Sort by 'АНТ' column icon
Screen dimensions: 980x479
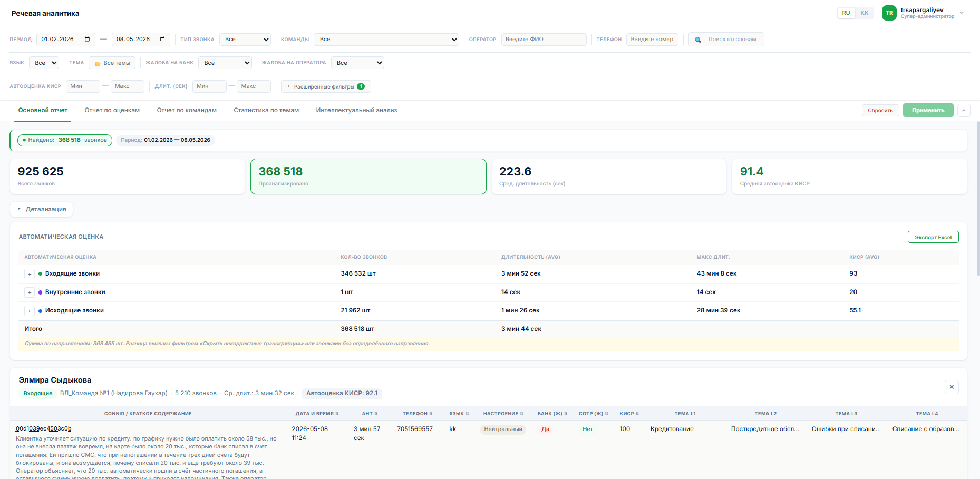pos(376,414)
